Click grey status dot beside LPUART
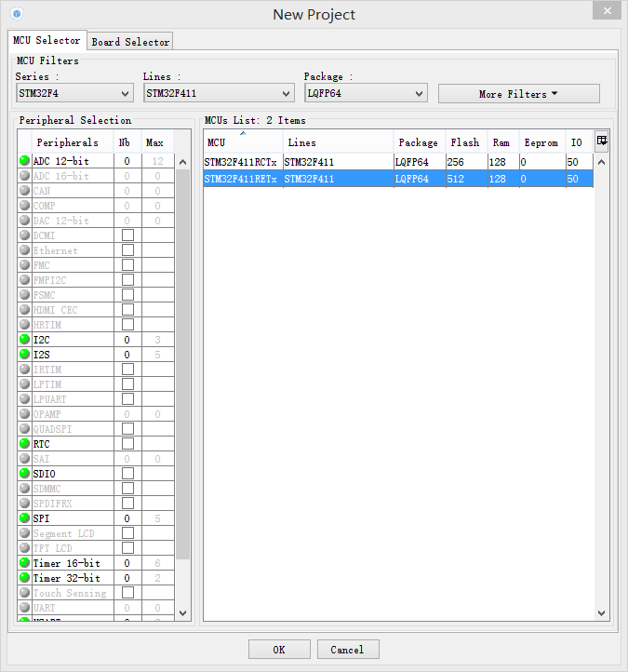The image size is (628, 672). coord(24,399)
